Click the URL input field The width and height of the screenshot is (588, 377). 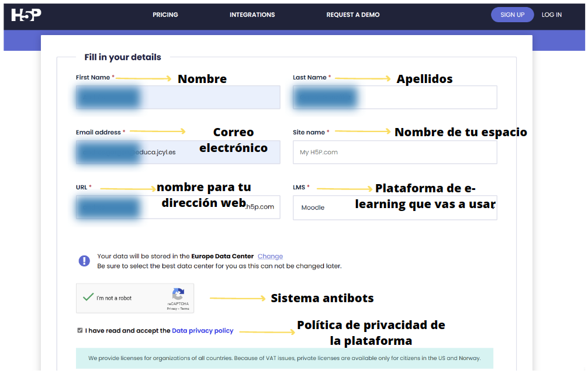(x=178, y=207)
